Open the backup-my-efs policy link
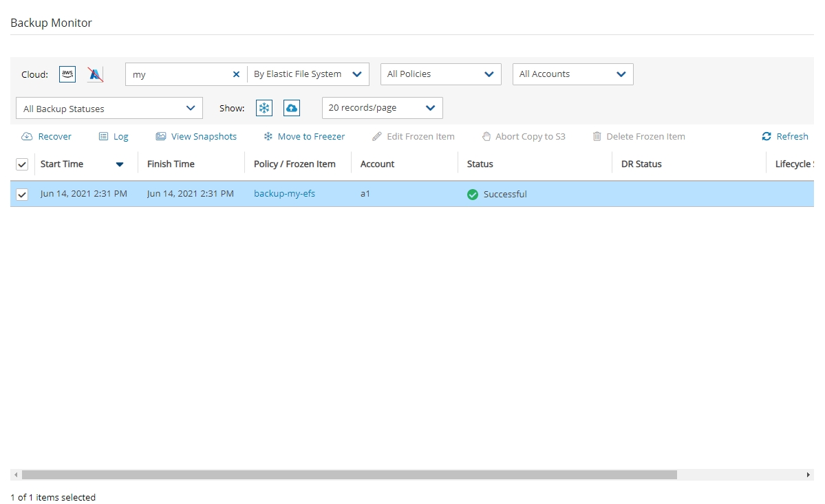 click(x=284, y=194)
